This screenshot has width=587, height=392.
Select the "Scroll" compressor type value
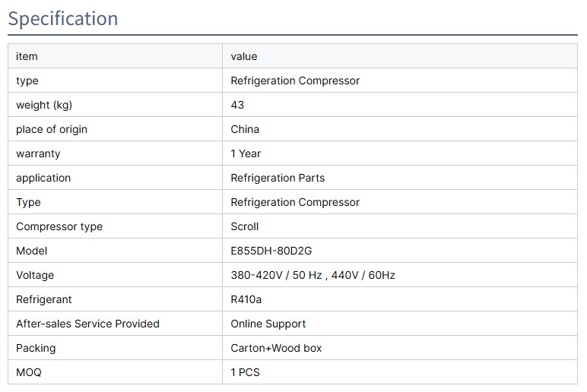tap(245, 226)
